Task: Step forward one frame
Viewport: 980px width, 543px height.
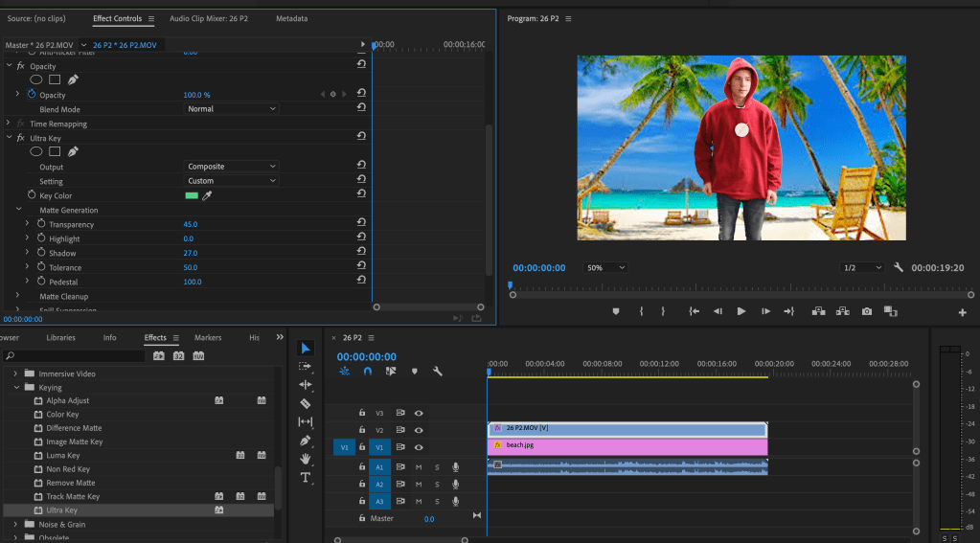Action: tap(765, 311)
